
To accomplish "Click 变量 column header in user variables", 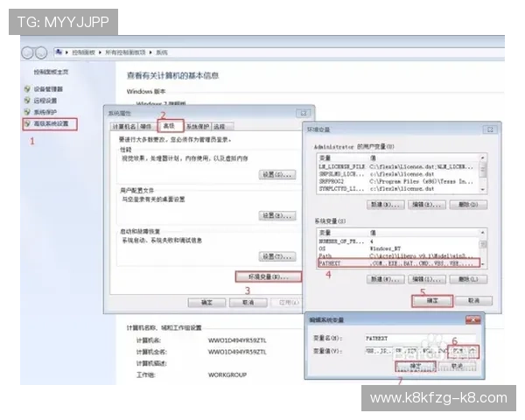I will coord(341,158).
